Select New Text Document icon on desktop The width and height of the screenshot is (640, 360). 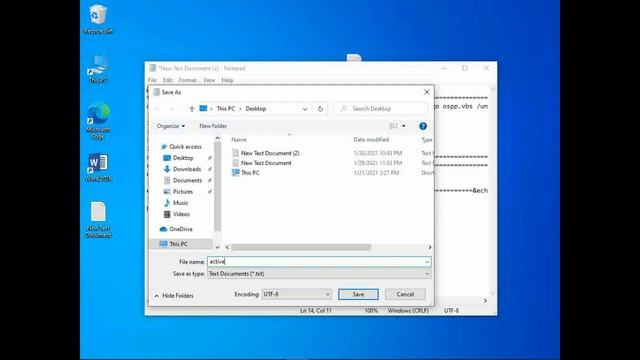98,220
